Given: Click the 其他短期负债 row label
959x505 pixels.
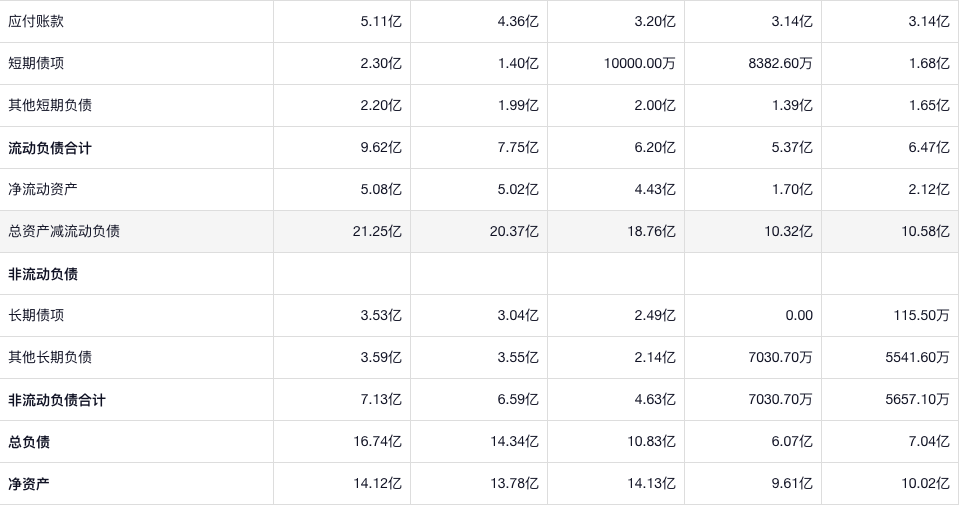Looking at the screenshot, I should 50,105.
